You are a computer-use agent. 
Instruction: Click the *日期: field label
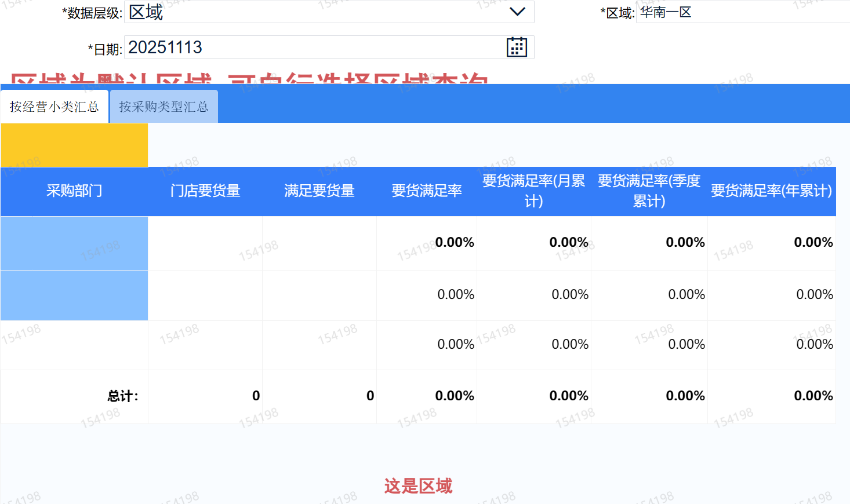point(105,49)
